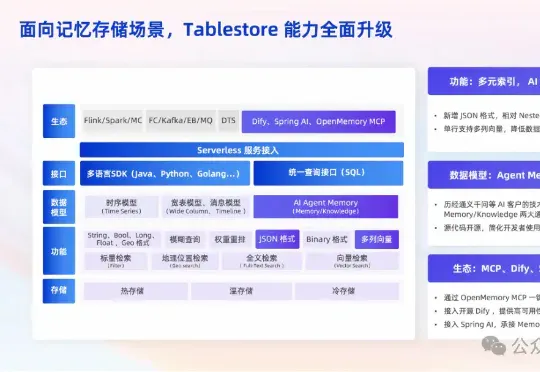The height and width of the screenshot is (372, 540).
Task: Click the slide title about Tablestore 能力全面升级
Action: click(206, 30)
